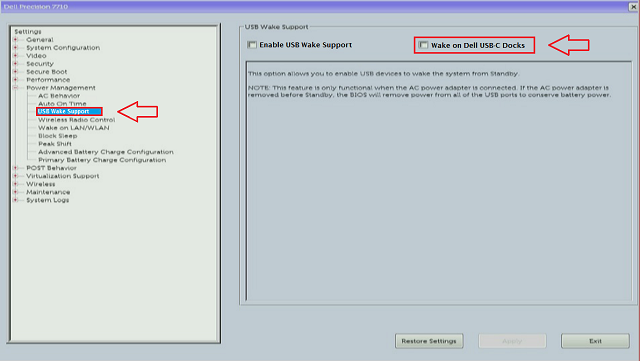Select General label in the tree
The height and width of the screenshot is (361, 640).
pos(40,40)
